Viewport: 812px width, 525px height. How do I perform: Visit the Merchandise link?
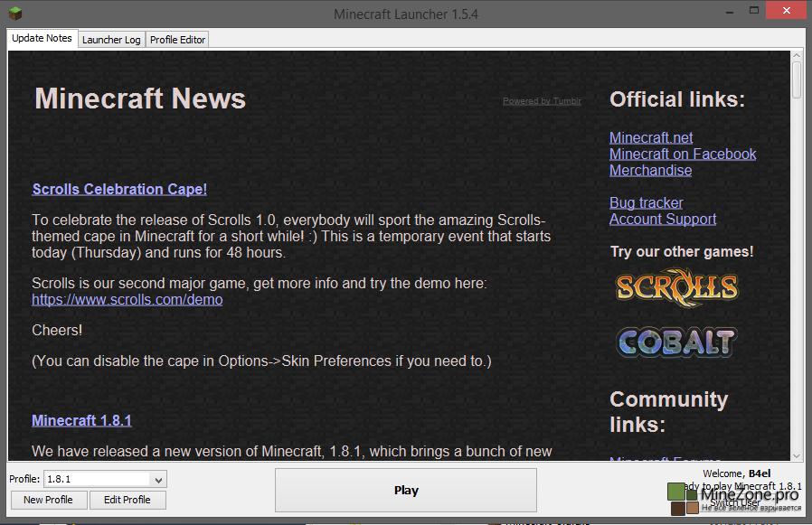pyautogui.click(x=650, y=170)
